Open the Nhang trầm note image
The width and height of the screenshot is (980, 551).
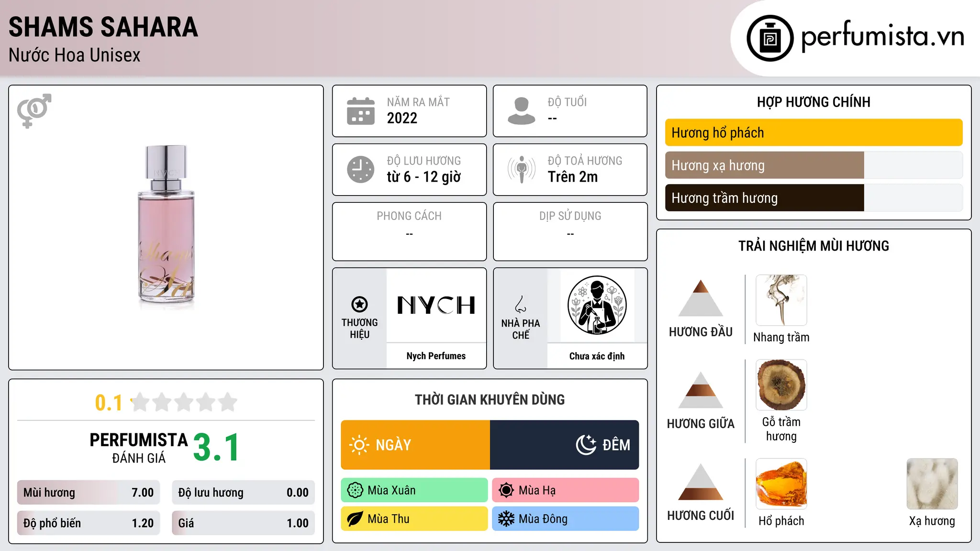tap(781, 300)
